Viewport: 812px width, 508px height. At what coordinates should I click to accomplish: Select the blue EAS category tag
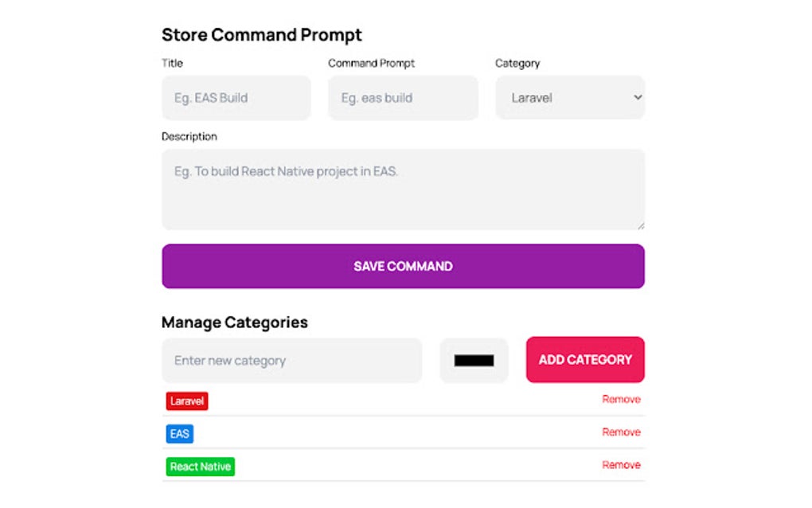180,434
